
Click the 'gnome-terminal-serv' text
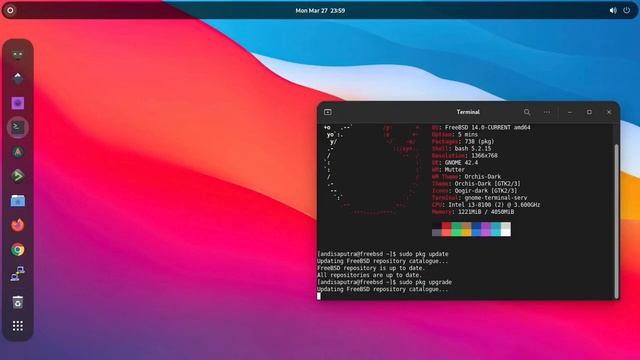[496, 198]
